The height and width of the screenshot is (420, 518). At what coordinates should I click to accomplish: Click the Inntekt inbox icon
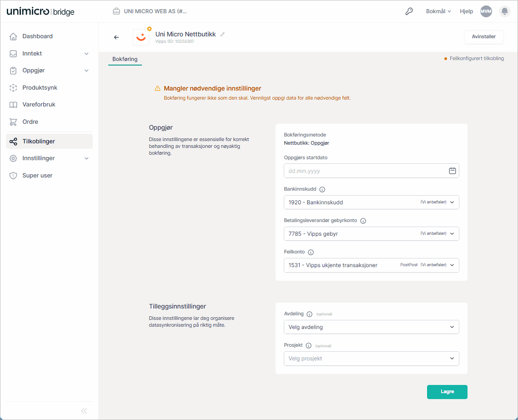(x=13, y=54)
